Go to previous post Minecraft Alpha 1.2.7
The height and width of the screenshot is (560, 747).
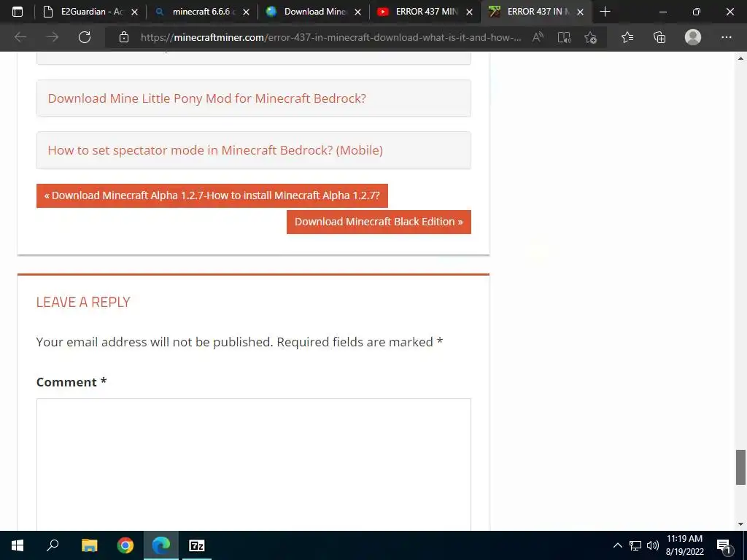[212, 195]
